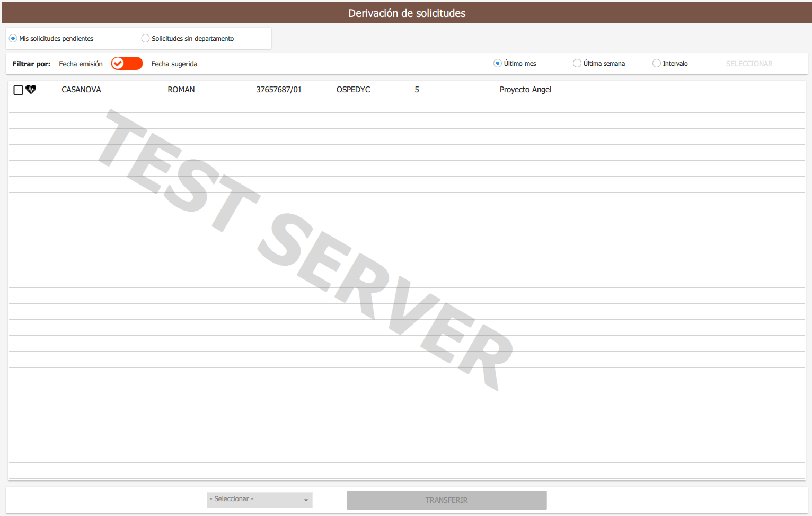The height and width of the screenshot is (516, 812).
Task: Choose the 'Último mes' radio button
Action: tap(497, 64)
